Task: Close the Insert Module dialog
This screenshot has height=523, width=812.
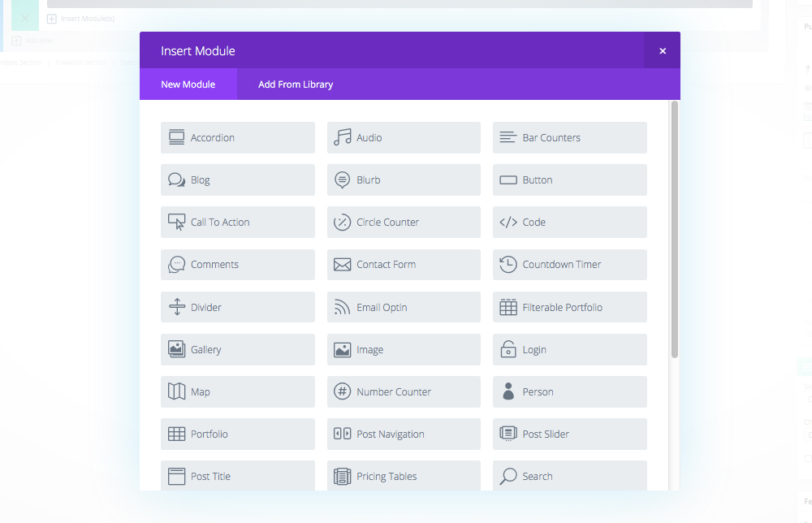Action: (x=663, y=50)
